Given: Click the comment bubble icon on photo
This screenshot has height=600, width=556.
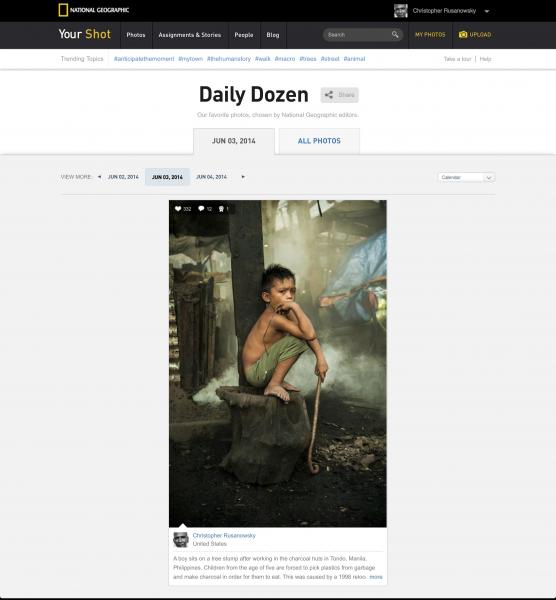Looking at the screenshot, I should point(201,209).
